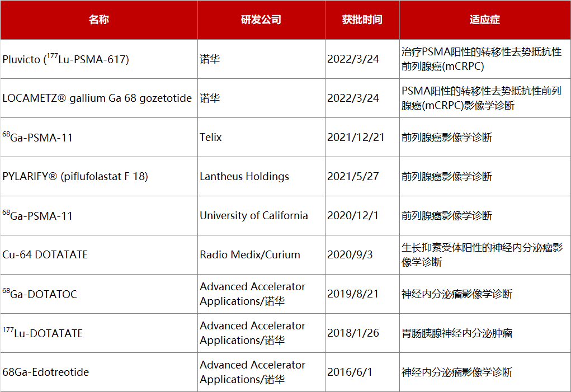Select the 68Ga-PSMA-11 cell in University of California row
Screen dimensions: 571x392
coord(98,215)
